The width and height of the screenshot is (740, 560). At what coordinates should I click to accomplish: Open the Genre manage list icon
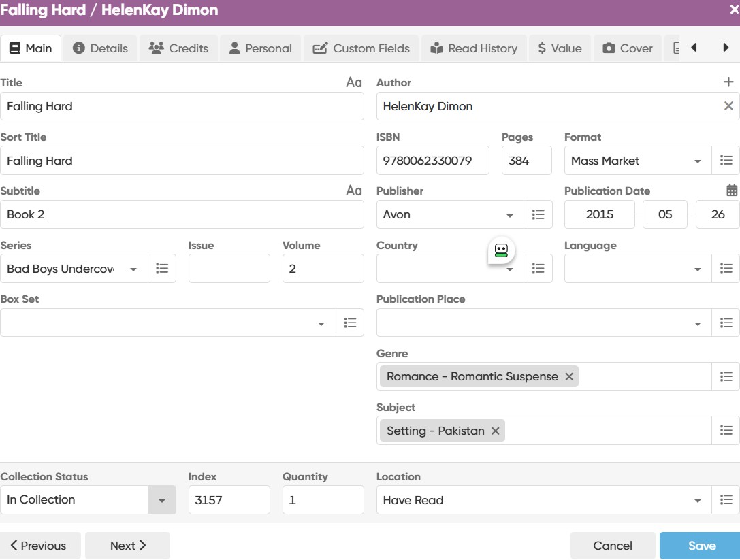[726, 376]
